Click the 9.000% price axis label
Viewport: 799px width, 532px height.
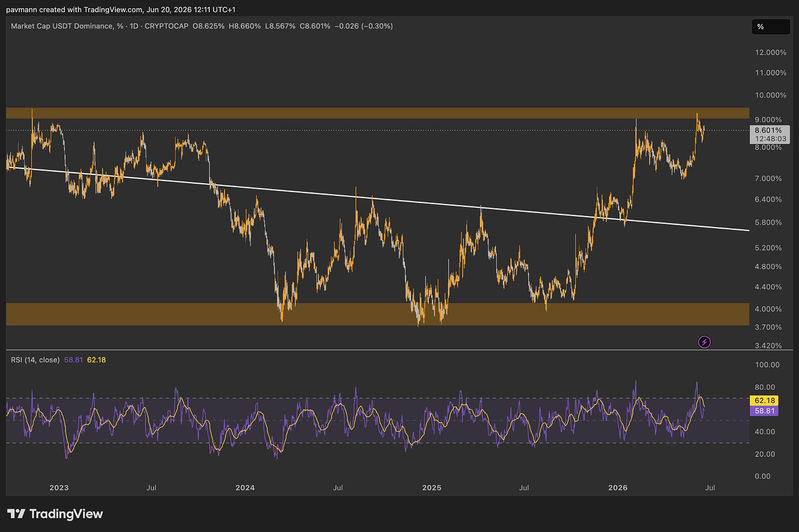pos(768,120)
